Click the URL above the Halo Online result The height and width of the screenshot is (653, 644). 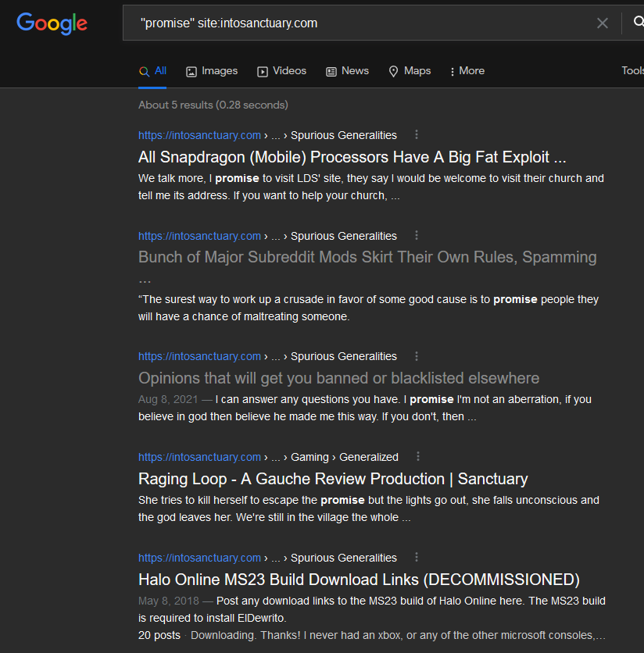199,558
